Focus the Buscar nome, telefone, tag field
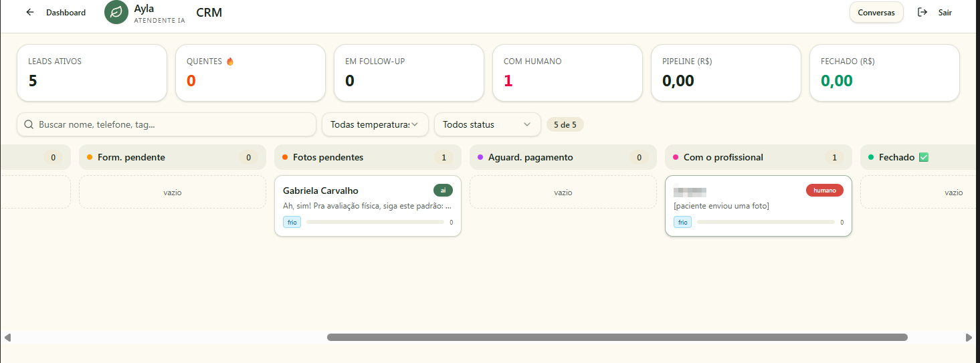The width and height of the screenshot is (980, 363). (x=167, y=124)
